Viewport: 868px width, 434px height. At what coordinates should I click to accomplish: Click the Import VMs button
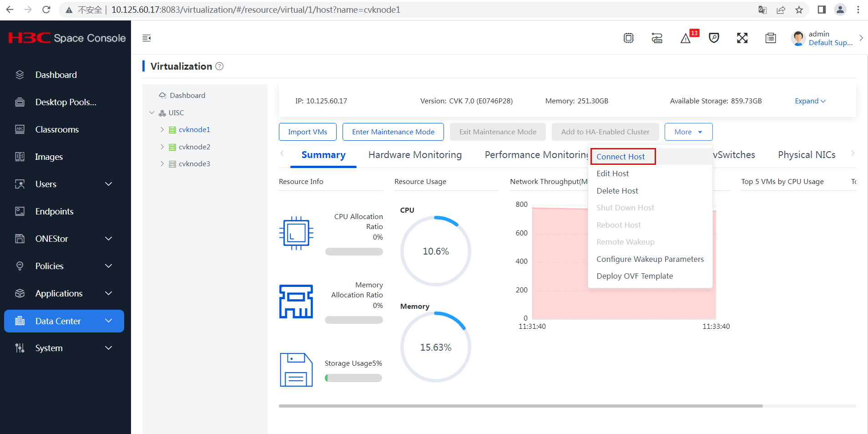pyautogui.click(x=308, y=132)
